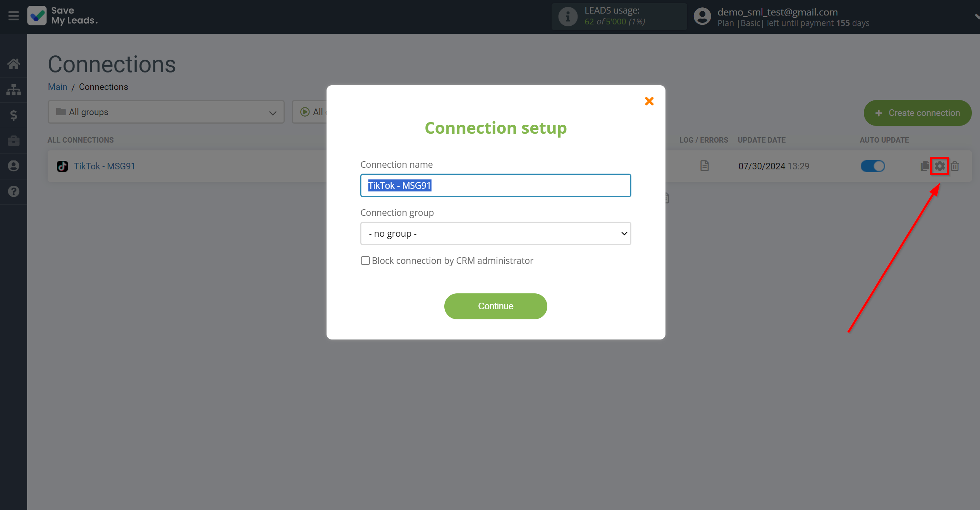Screen dimensions: 980x510
Task: Select the Connection name input field
Action: (496, 185)
